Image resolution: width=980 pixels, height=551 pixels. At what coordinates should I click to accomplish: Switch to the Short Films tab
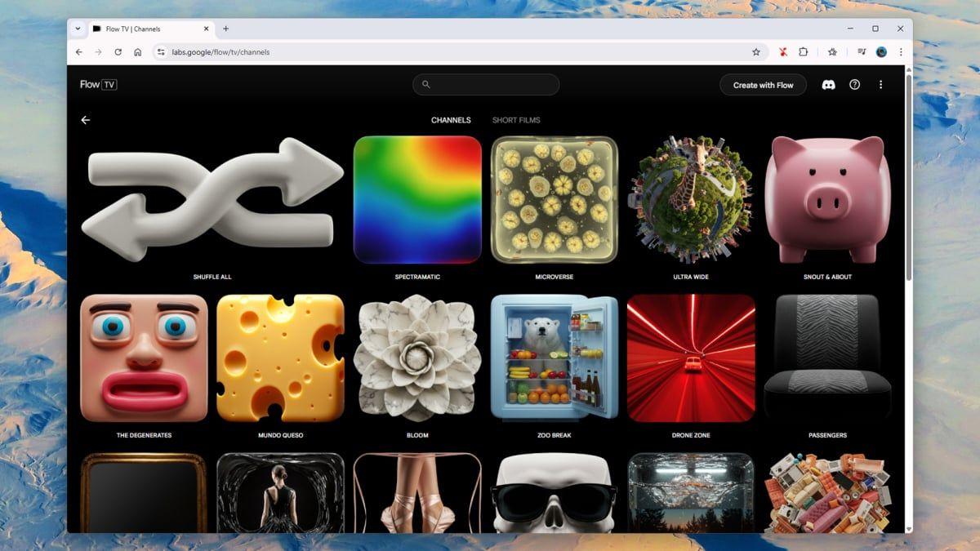tap(516, 120)
